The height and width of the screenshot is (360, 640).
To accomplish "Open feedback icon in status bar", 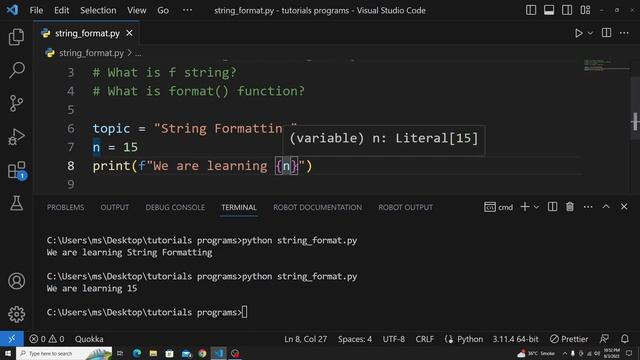I will [x=604, y=339].
